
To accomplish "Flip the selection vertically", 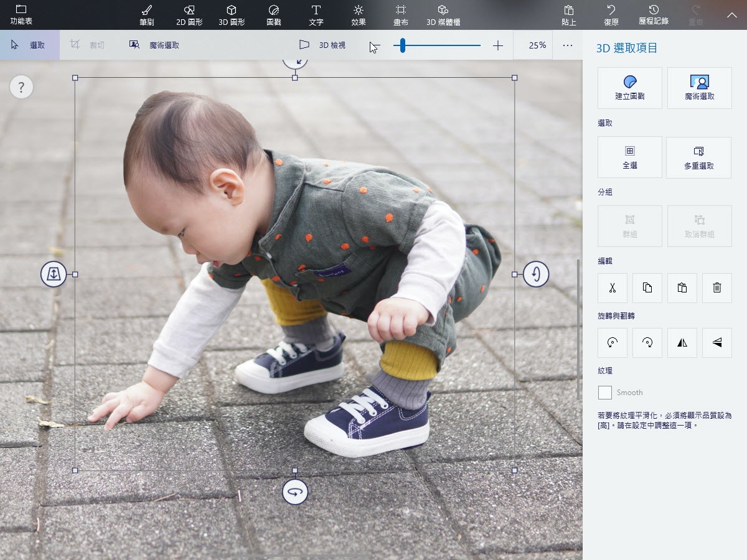I will [716, 343].
